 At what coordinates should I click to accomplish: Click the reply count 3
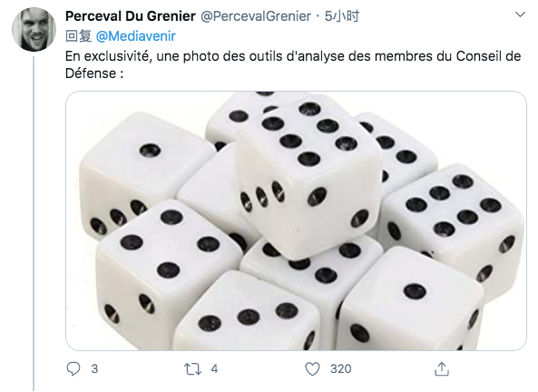pyautogui.click(x=94, y=369)
